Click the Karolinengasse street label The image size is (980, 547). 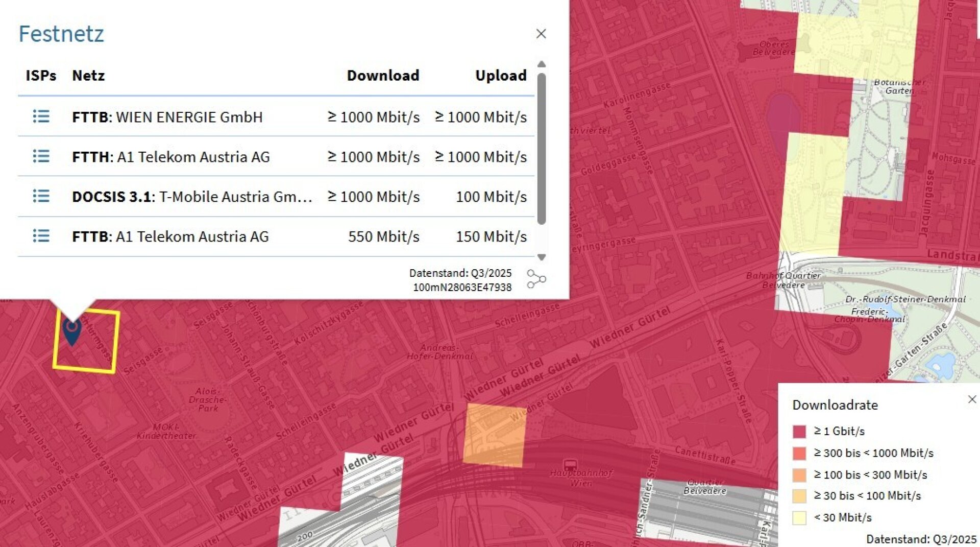point(636,96)
